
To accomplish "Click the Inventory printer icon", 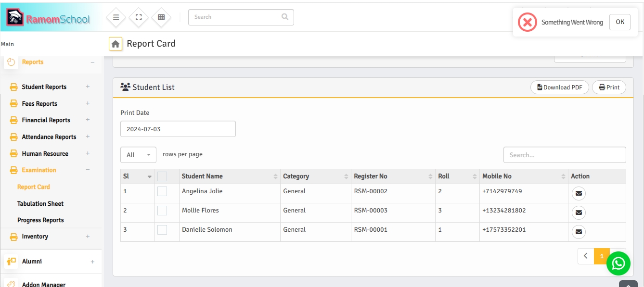I will (14, 237).
